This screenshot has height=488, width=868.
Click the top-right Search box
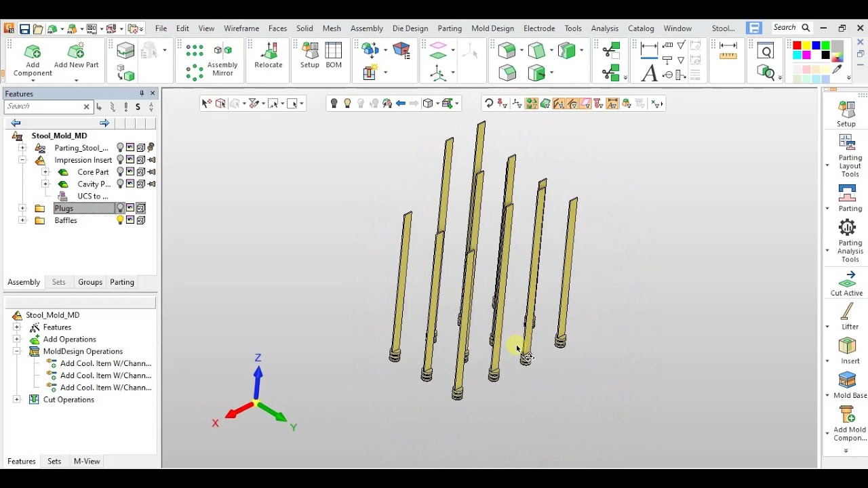click(x=792, y=28)
